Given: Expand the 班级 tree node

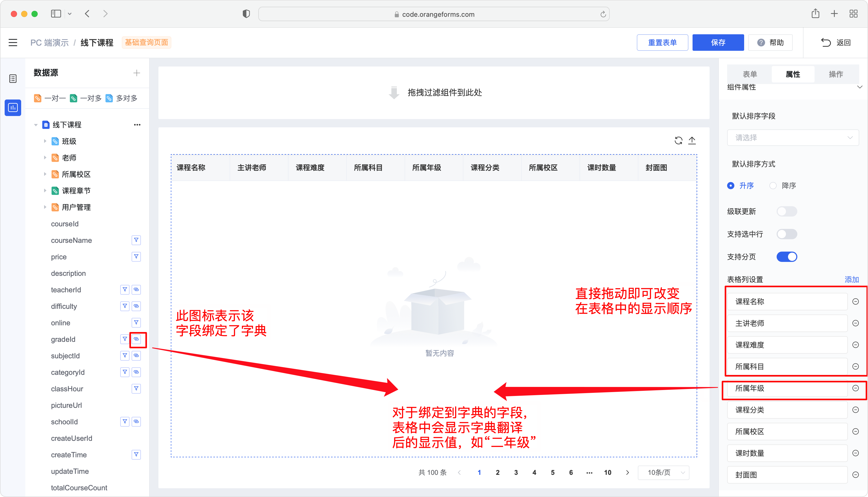Looking at the screenshot, I should [45, 141].
